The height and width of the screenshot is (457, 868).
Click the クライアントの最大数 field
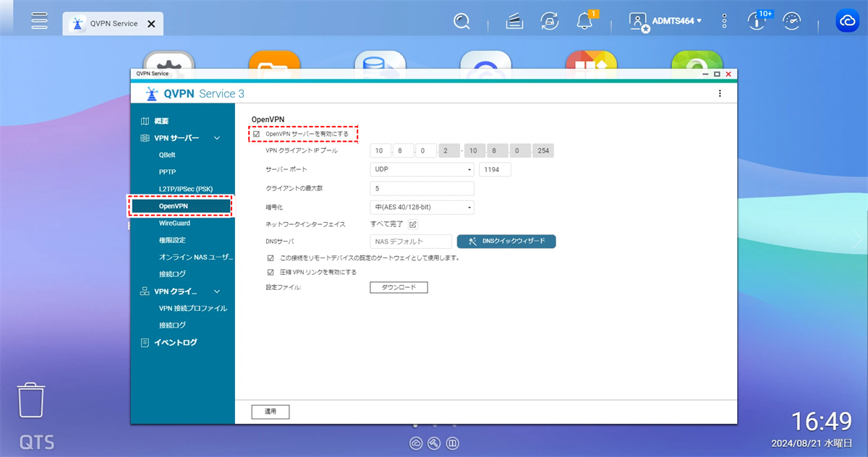(422, 188)
